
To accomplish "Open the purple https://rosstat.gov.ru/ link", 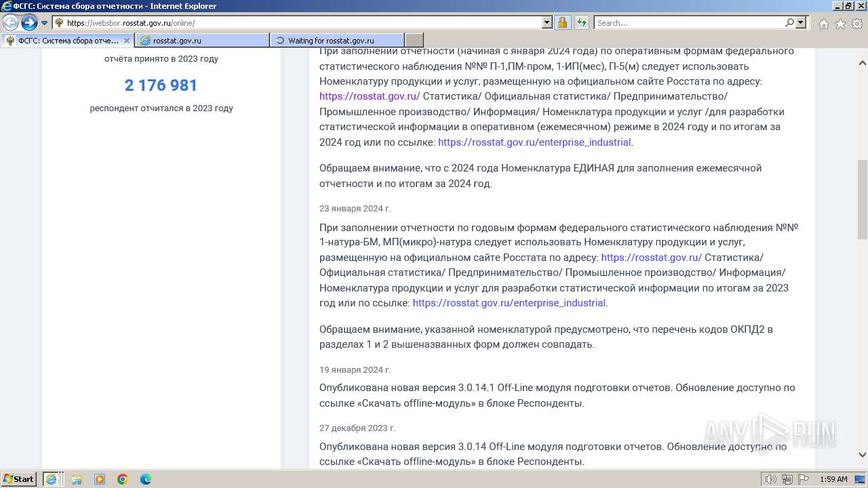I will 370,96.
